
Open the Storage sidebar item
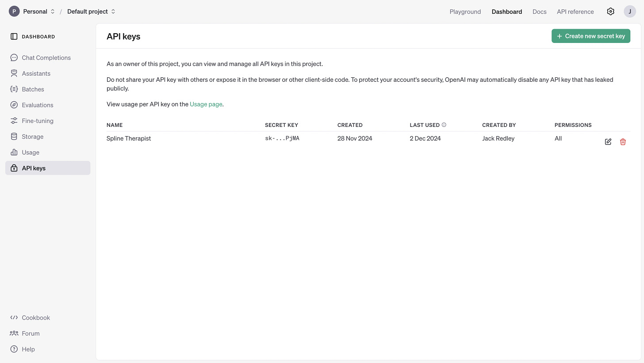(48, 137)
